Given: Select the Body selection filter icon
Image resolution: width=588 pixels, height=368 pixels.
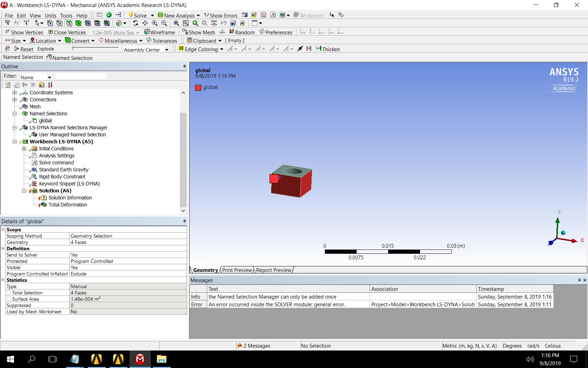Looking at the screenshot, I should (x=78, y=23).
